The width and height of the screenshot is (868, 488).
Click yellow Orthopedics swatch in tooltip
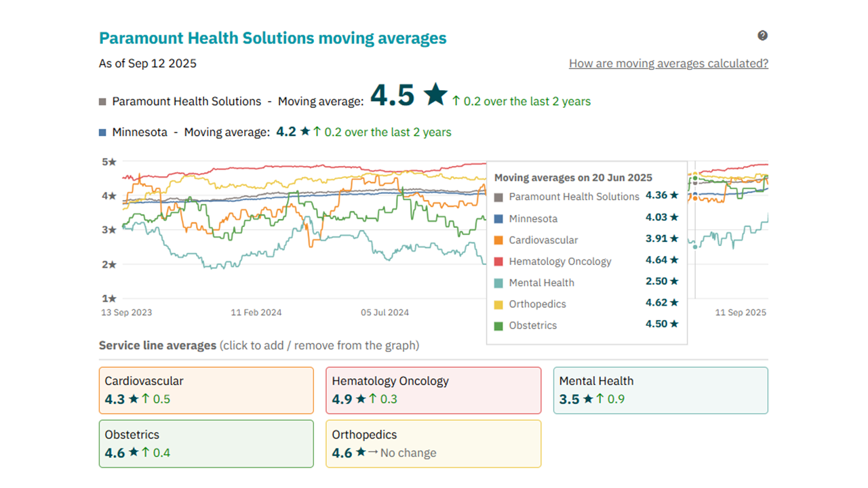[498, 304]
